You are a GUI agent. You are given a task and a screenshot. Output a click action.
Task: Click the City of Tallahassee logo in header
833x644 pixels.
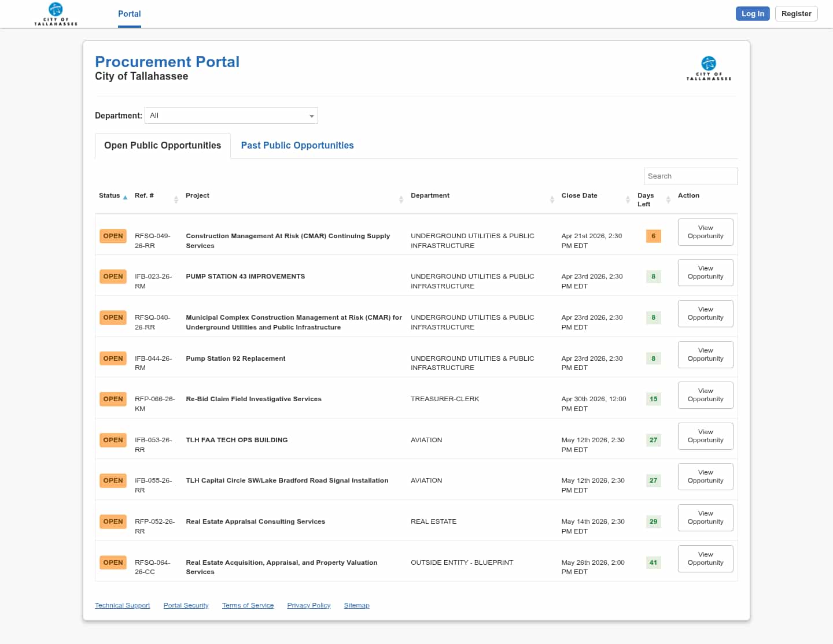click(x=56, y=14)
